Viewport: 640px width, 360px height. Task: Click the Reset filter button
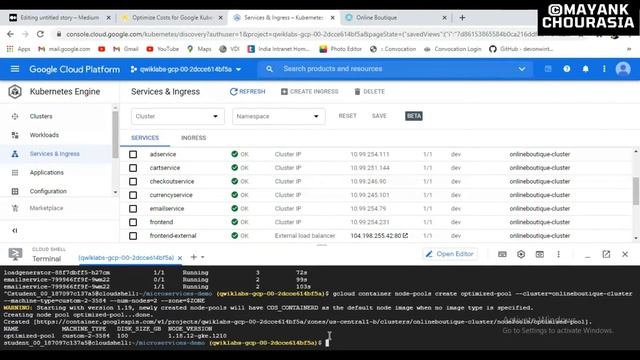coord(347,116)
